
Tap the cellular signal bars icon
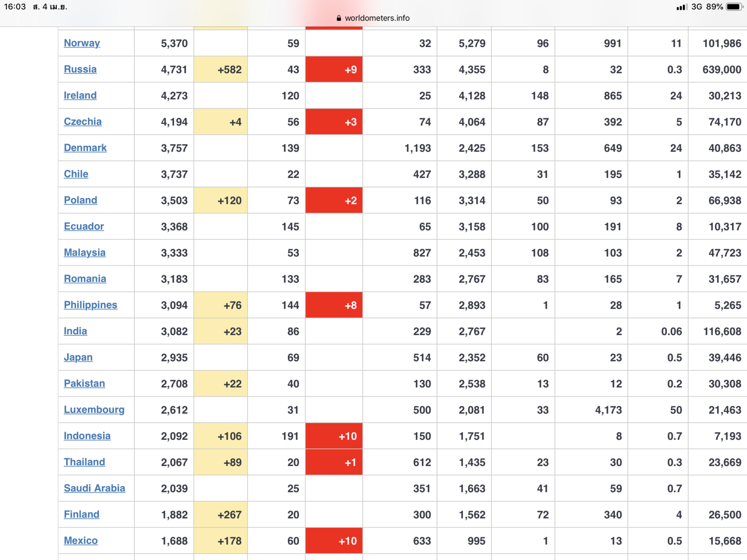click(681, 7)
